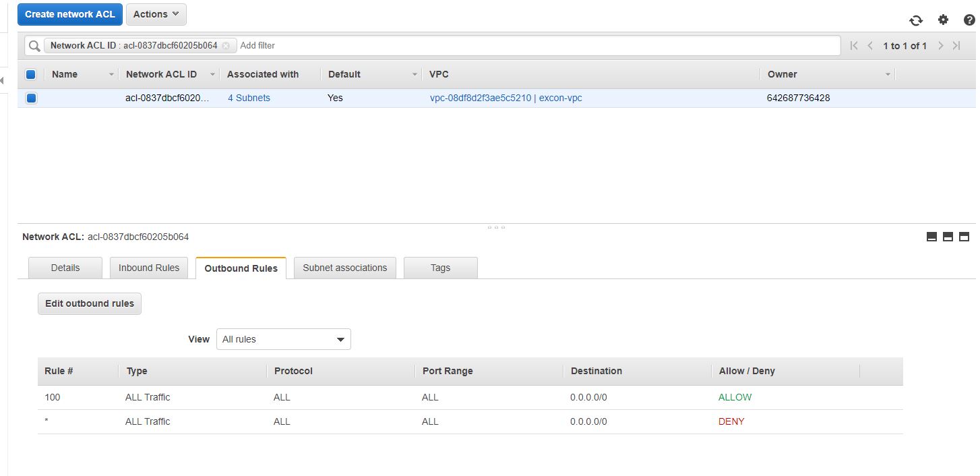Open the Actions dropdown menu
The image size is (980, 476).
[x=156, y=14]
